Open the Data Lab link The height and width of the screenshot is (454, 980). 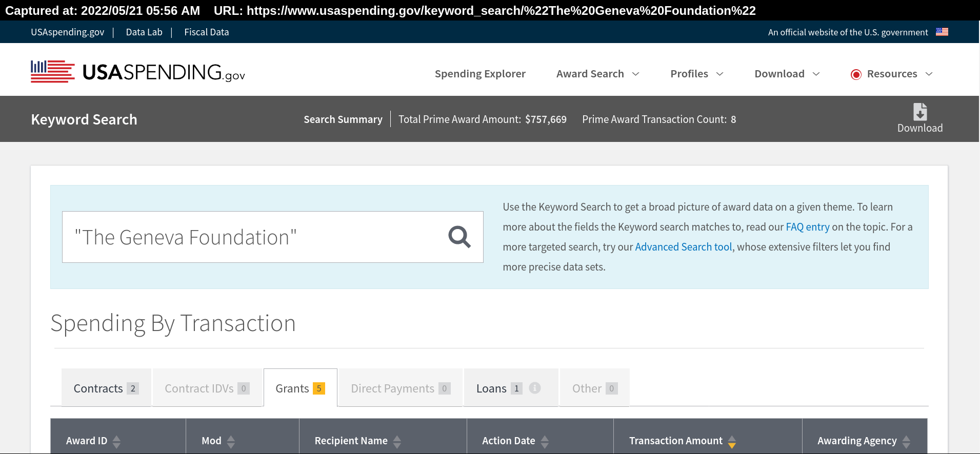tap(144, 32)
